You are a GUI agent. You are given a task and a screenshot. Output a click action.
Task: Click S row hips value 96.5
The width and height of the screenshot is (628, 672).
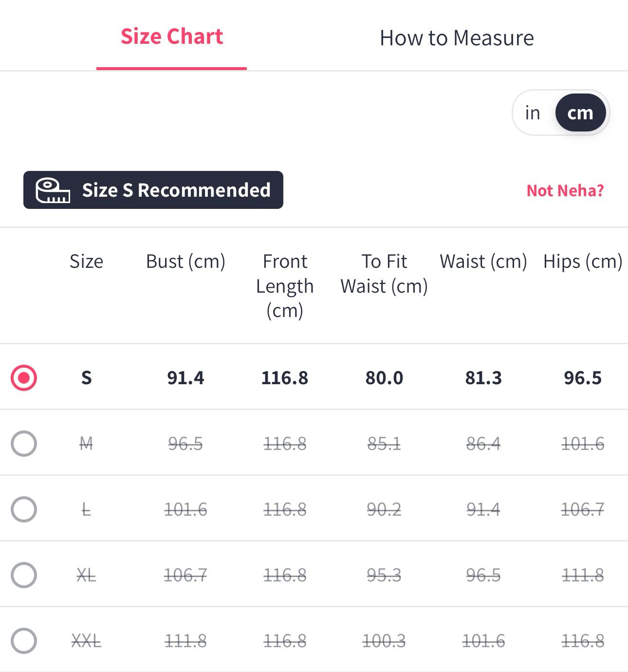(583, 378)
